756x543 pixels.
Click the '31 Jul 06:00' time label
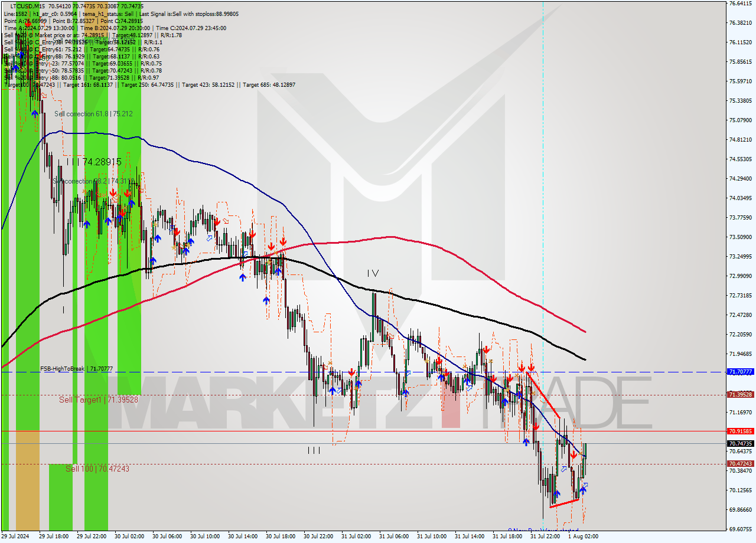[394, 537]
